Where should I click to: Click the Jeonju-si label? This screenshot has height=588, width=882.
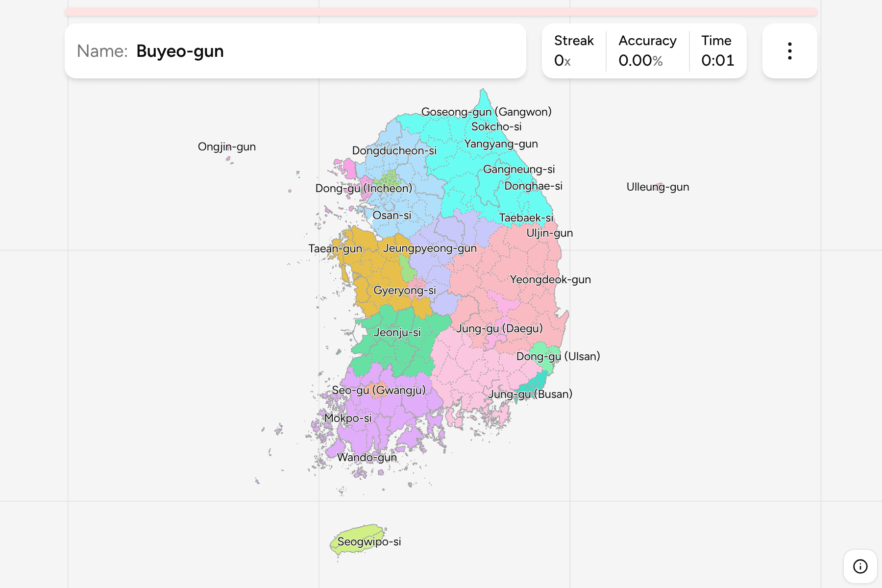397,332
